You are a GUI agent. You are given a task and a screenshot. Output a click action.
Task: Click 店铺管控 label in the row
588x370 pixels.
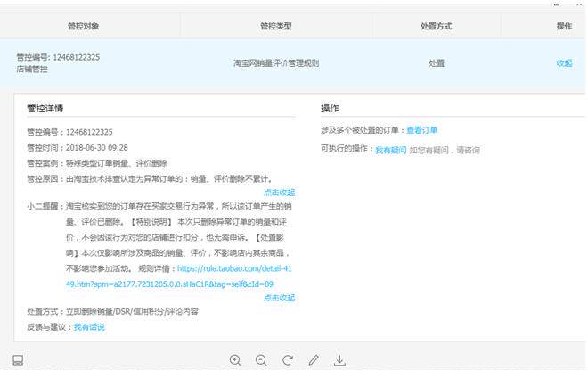32,69
